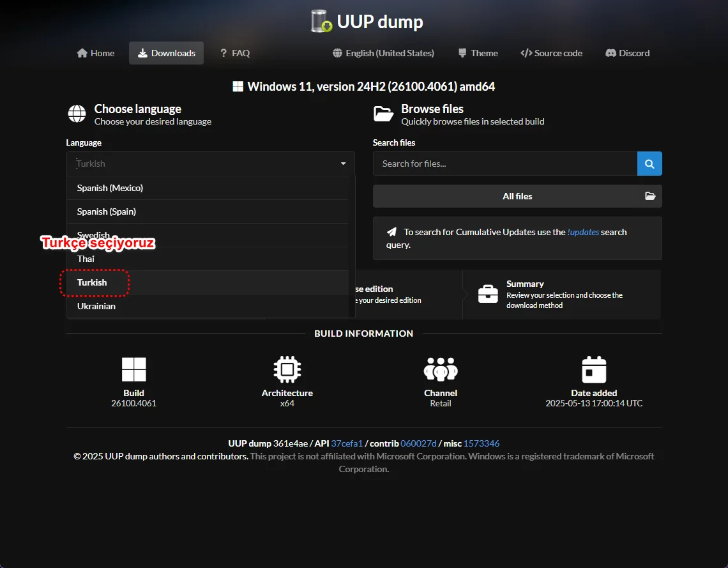Screen dimensions: 728x568
Task: Open the FAQ navigation item
Action: pos(235,53)
